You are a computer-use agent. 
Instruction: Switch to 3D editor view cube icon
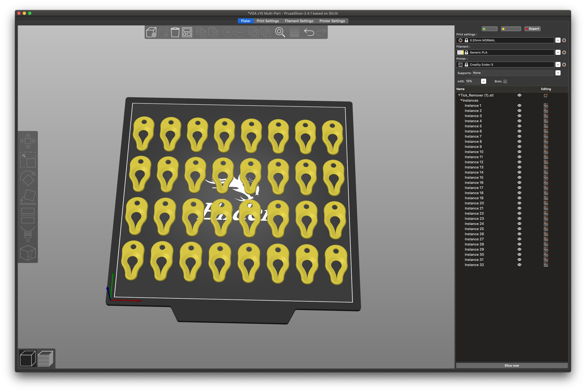[28, 358]
